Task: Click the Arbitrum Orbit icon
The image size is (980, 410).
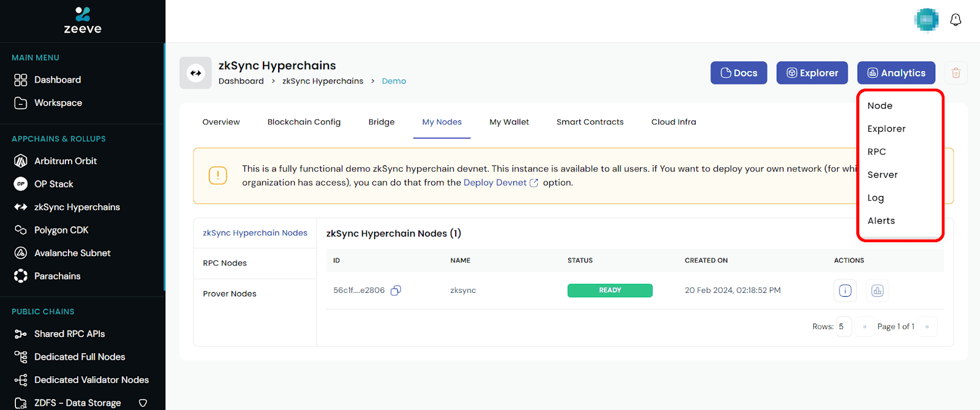Action: pos(21,161)
